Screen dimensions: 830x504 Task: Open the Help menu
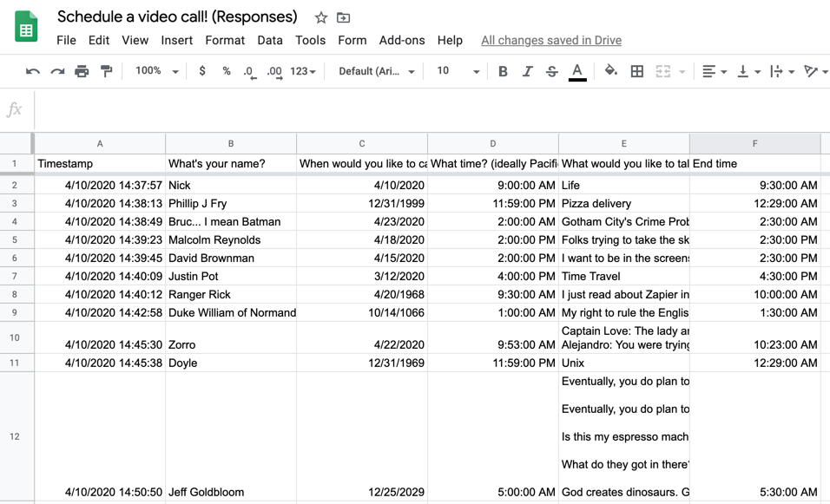[450, 40]
